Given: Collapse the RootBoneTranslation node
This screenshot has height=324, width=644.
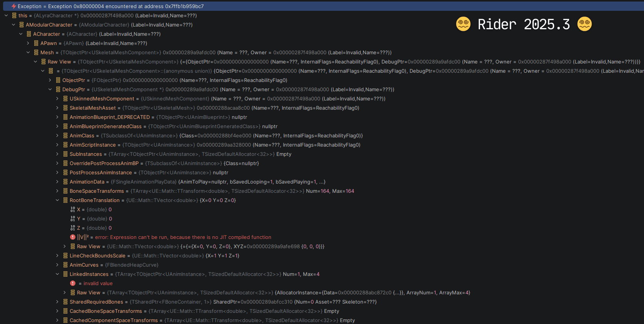Looking at the screenshot, I should click(57, 200).
